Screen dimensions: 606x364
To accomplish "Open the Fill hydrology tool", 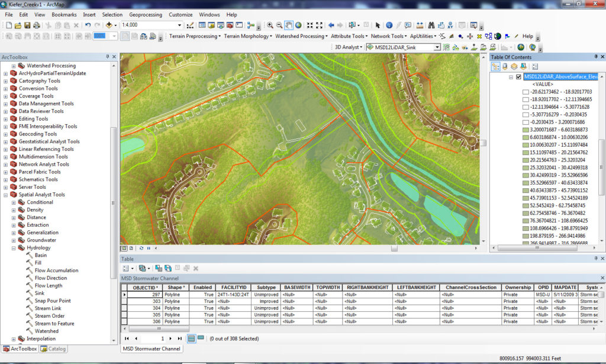I will [x=38, y=263].
